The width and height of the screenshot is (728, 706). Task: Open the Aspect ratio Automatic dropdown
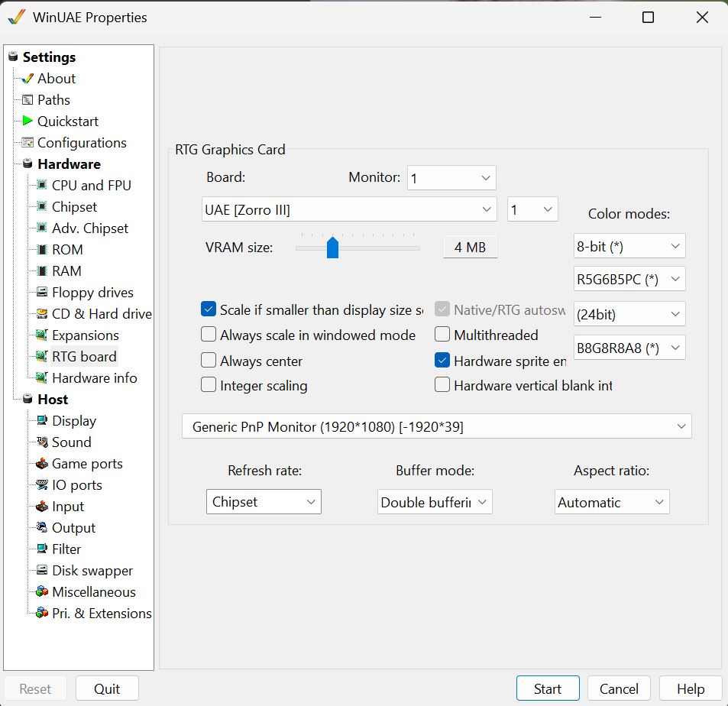(612, 502)
